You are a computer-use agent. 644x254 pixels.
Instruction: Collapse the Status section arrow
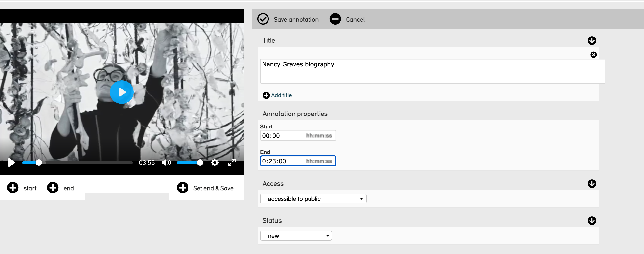click(592, 221)
